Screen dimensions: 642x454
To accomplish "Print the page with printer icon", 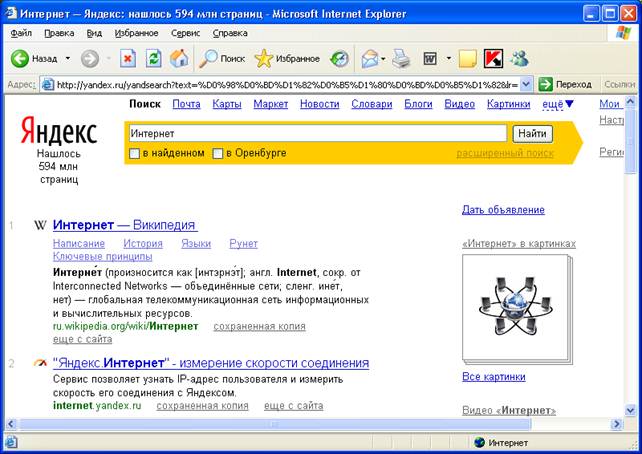I will [x=401, y=59].
